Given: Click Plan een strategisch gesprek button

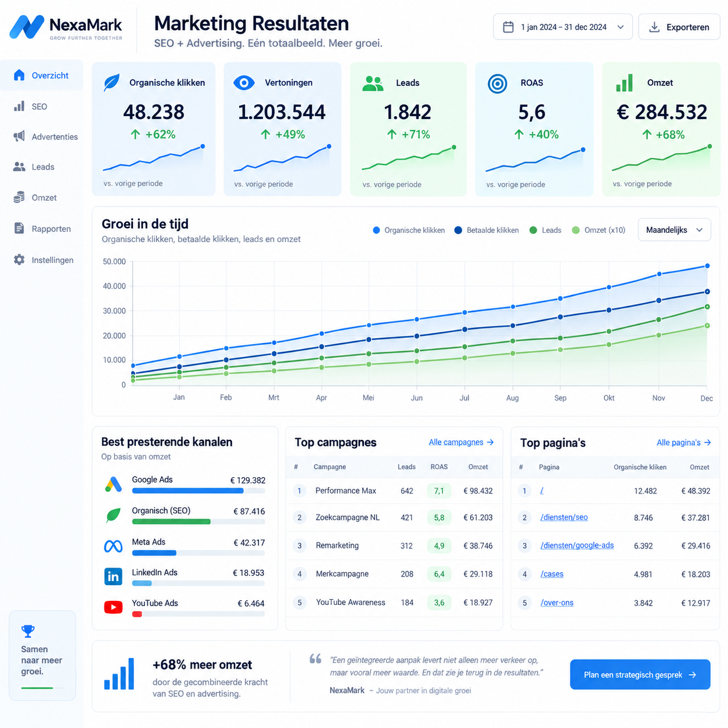Looking at the screenshot, I should 640,675.
